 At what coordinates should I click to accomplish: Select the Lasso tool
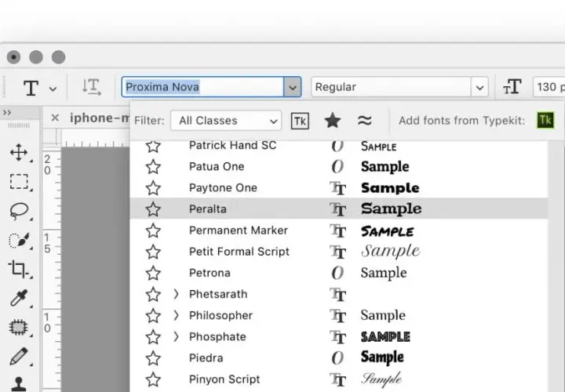(19, 212)
